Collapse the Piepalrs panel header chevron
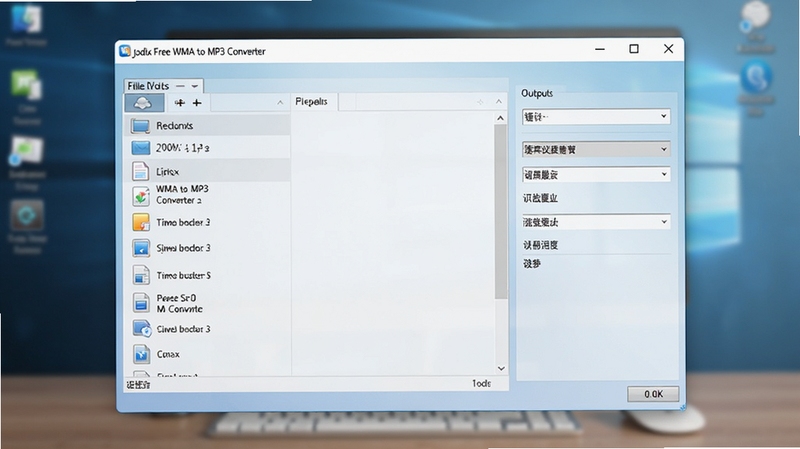800x449 pixels. [498, 102]
